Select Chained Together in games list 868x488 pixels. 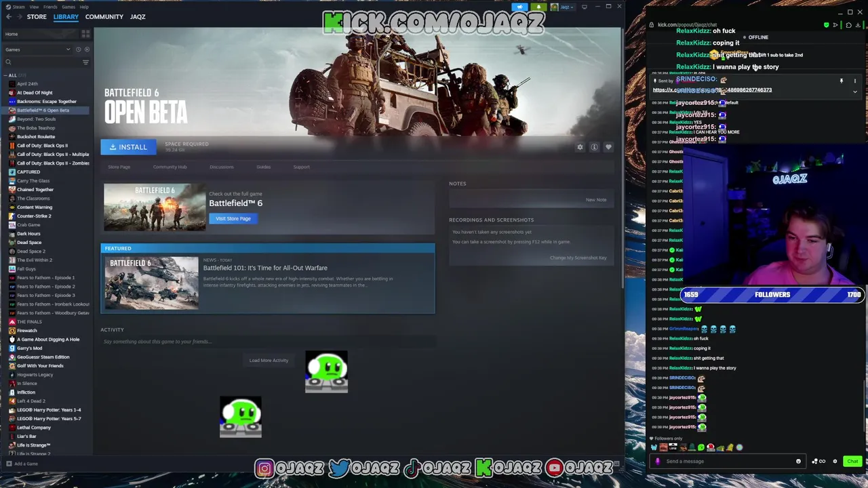35,190
